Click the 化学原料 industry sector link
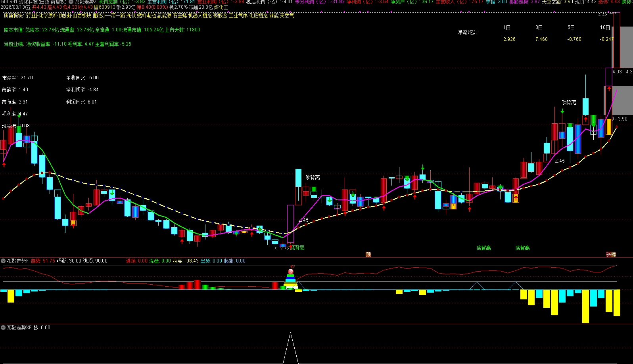633x364 pixels. click(48, 15)
